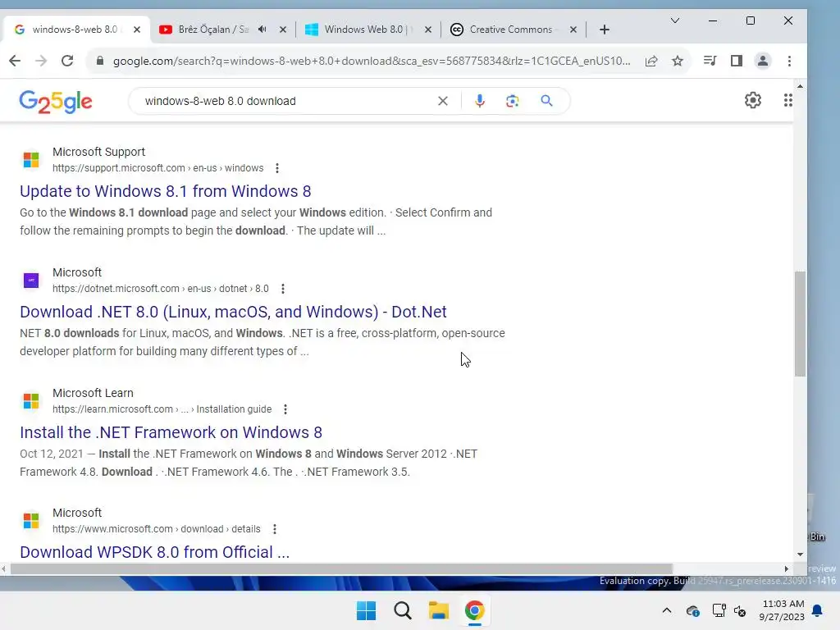Open the muted volume tray icon
This screenshot has width=840, height=630.
pos(741,610)
